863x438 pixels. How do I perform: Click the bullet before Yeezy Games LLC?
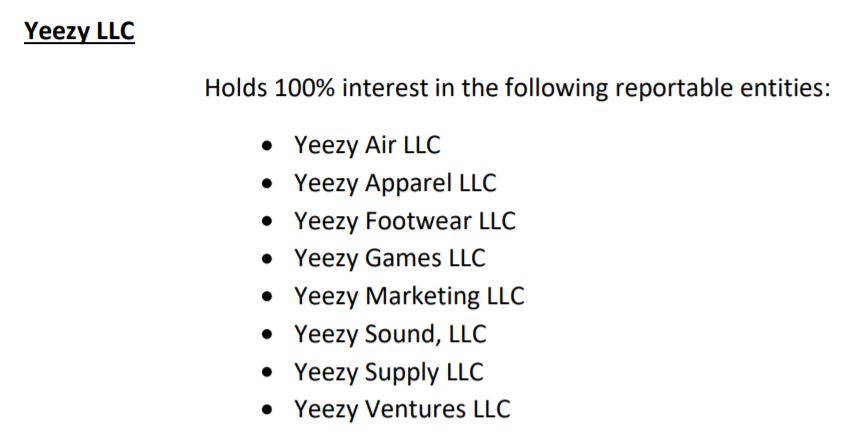click(x=267, y=259)
